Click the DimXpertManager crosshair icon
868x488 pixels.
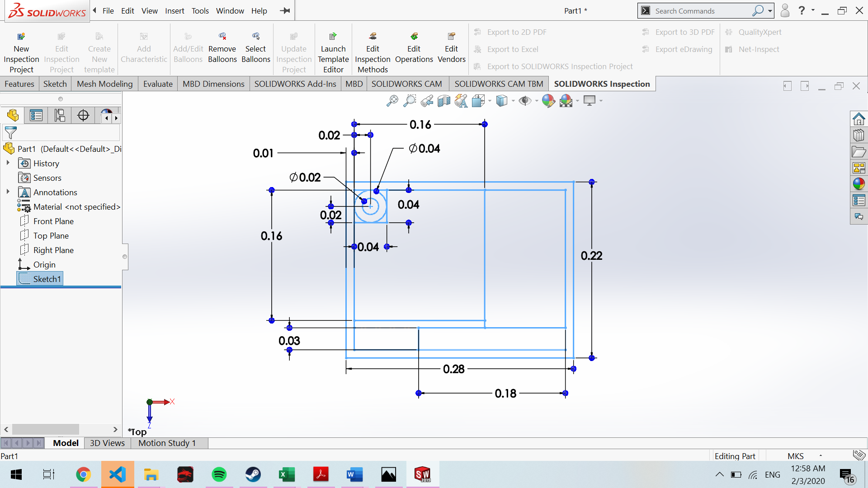83,116
